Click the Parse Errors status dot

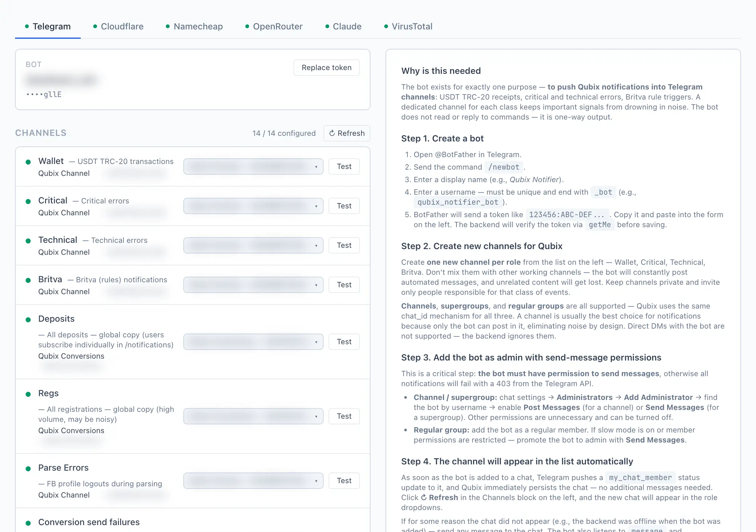tap(28, 469)
